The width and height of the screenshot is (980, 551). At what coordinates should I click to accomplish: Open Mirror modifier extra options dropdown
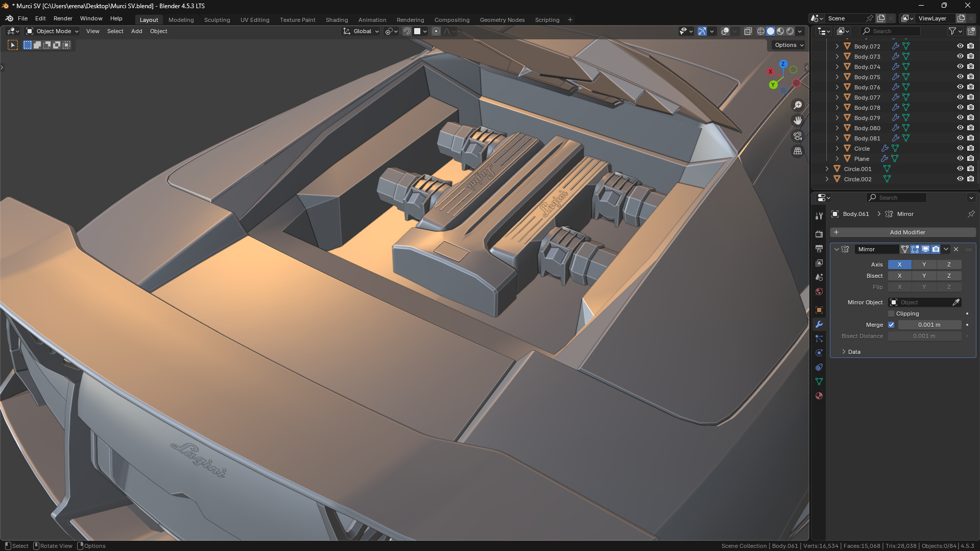(x=946, y=249)
